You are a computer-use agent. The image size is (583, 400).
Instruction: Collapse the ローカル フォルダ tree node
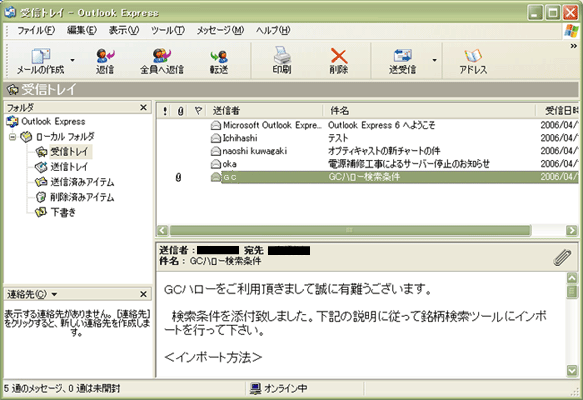click(x=13, y=137)
